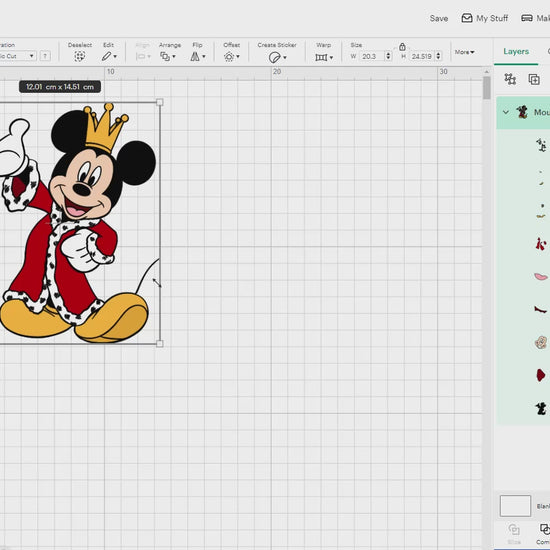Open the Warp tool
The height and width of the screenshot is (550, 550).
pos(321,57)
